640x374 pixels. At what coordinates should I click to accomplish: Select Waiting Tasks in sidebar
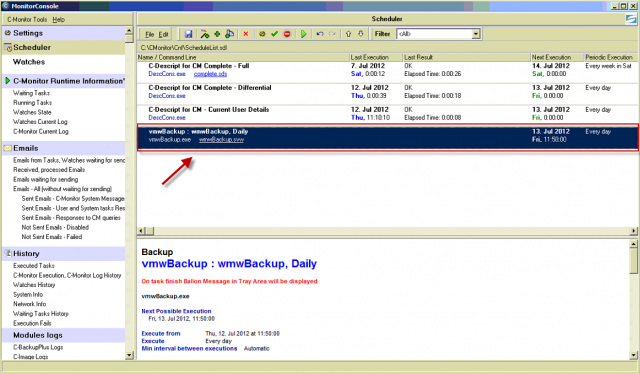(31, 93)
